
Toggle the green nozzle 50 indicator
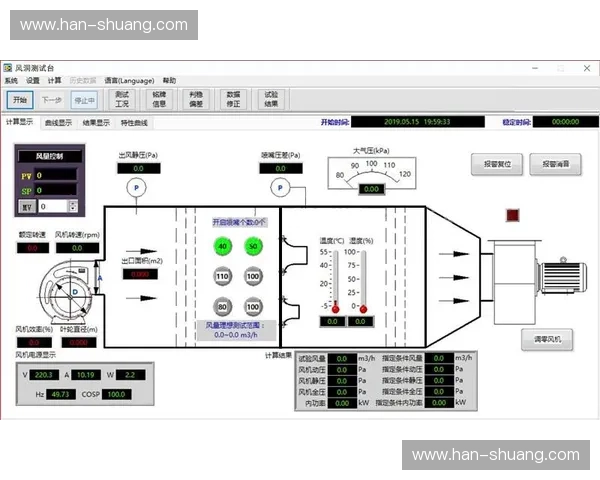[x=253, y=246]
